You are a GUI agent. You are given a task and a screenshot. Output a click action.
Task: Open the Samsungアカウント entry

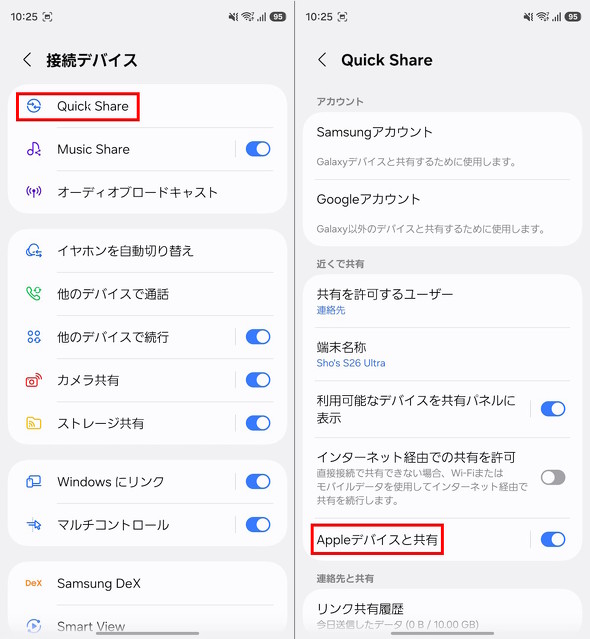click(442, 146)
